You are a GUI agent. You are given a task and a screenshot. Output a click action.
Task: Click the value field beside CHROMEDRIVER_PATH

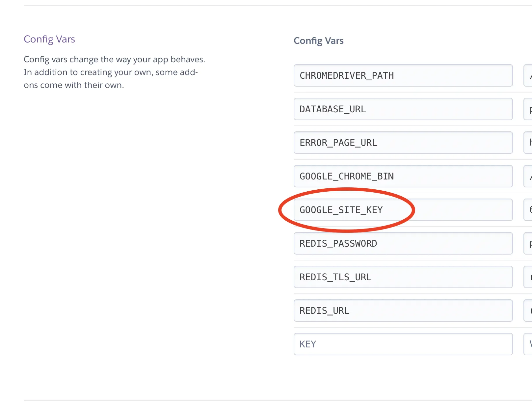528,75
